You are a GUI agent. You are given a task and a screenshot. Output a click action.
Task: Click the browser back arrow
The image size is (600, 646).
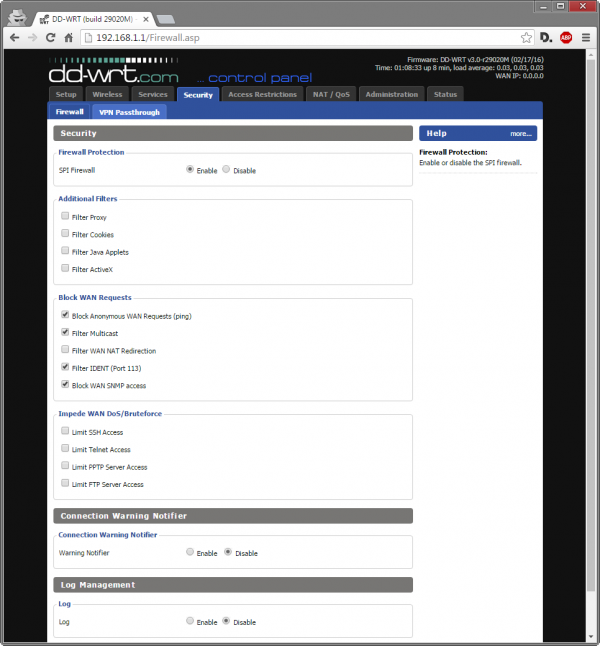(x=14, y=37)
